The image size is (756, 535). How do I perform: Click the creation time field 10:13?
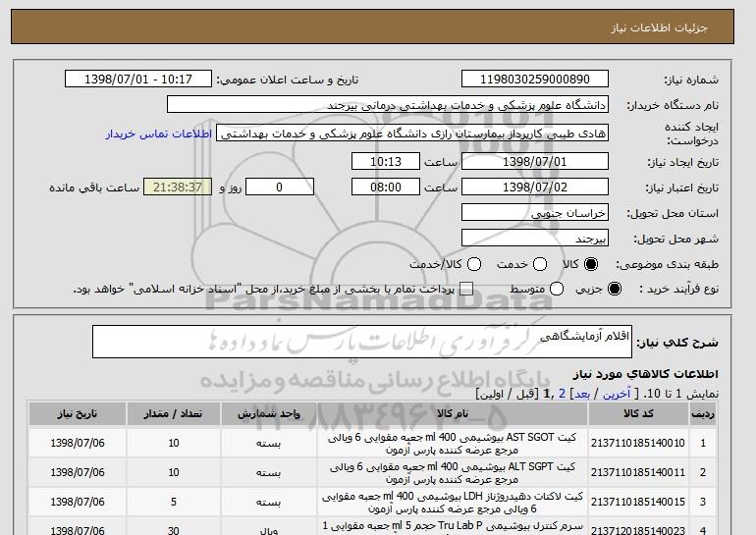pos(386,161)
